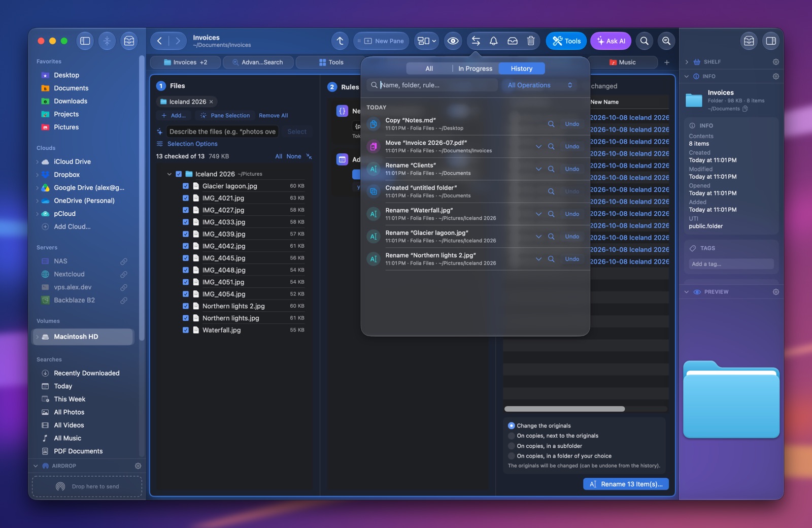Open AirDrop section settings gear
This screenshot has height=528, width=812.
[x=138, y=466]
